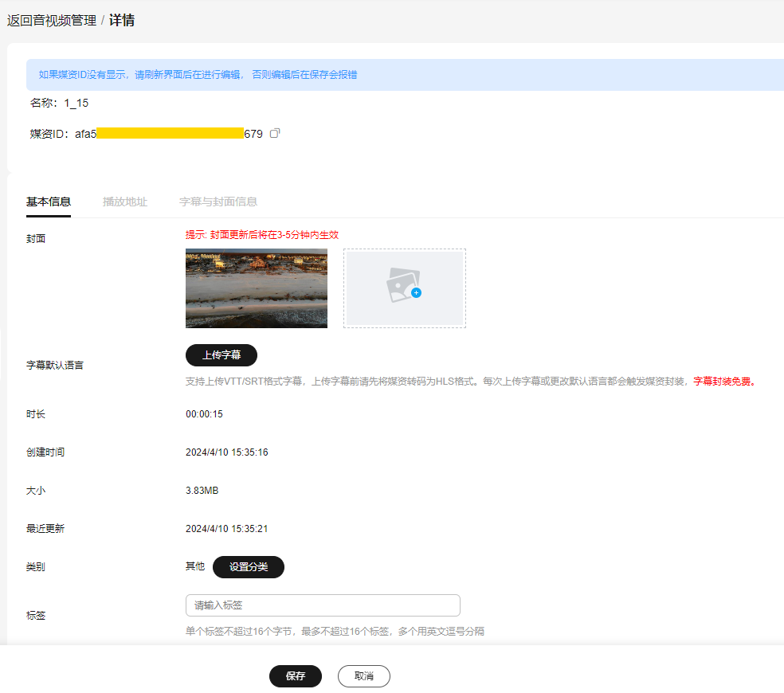This screenshot has width=784, height=693.
Task: Click the red 字幕封装免费 notice text
Action: click(724, 382)
